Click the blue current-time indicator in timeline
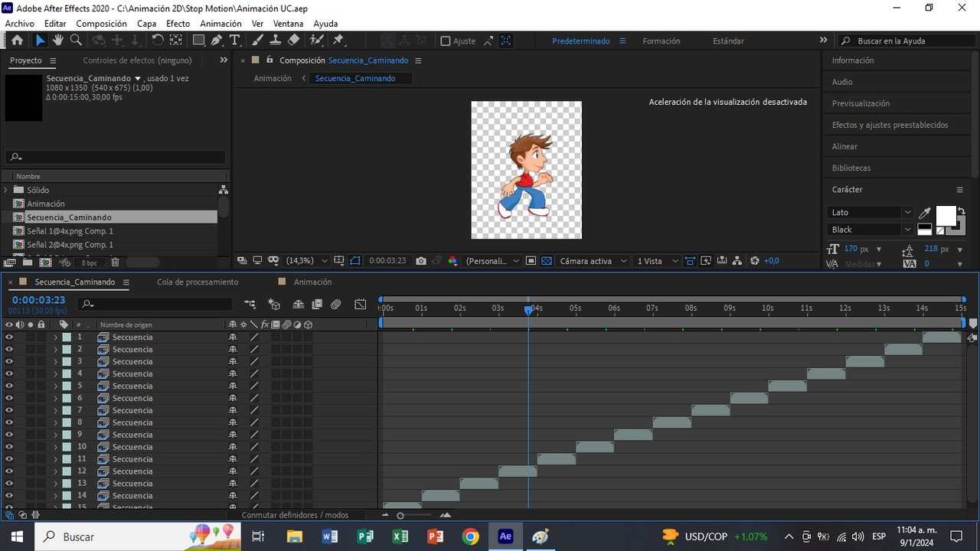The height and width of the screenshot is (551, 980). coord(528,310)
